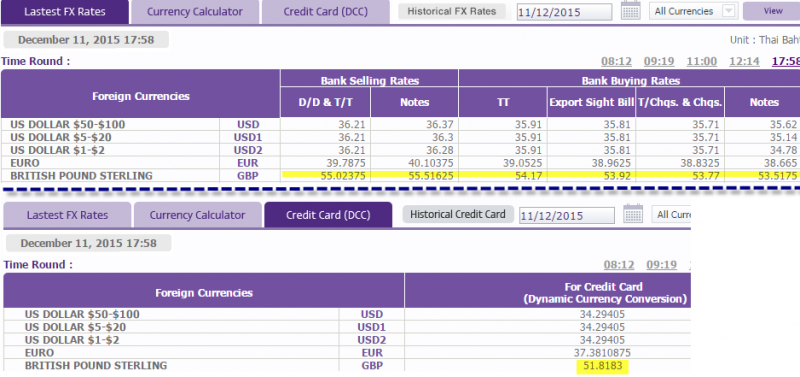Click BRITISH POUND STERLING in upper table
Viewport: 800px width, 377px height.
(x=81, y=175)
